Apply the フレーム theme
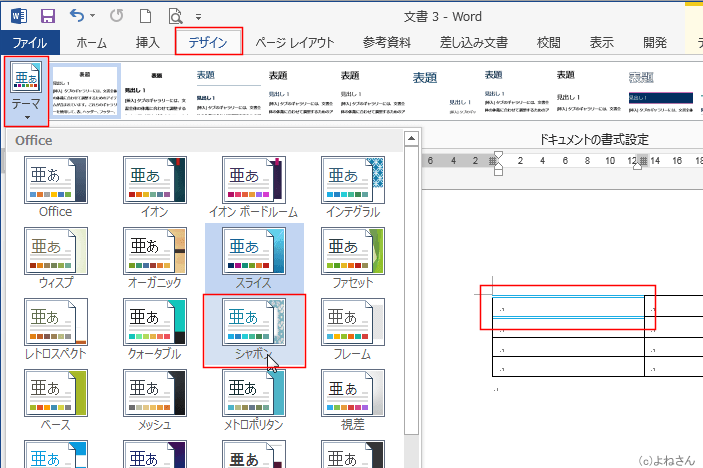The image size is (703, 468). (x=353, y=329)
